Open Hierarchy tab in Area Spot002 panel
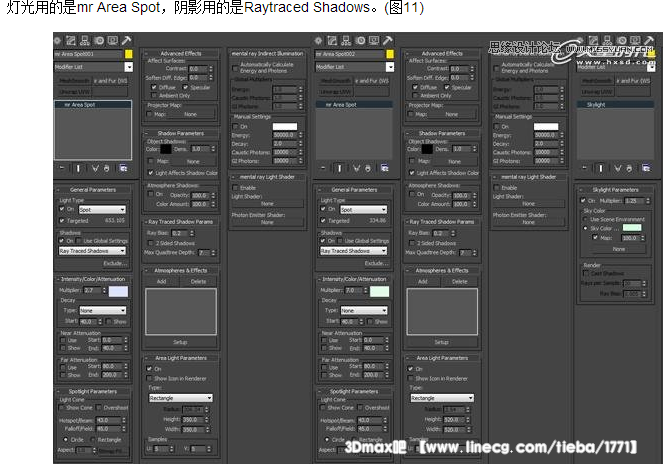 (x=346, y=41)
